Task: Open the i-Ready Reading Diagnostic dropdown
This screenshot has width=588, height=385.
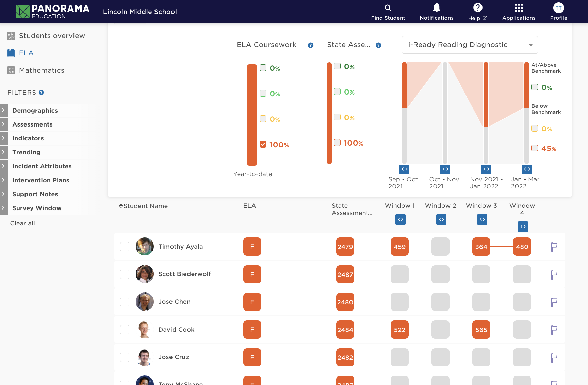Action: pyautogui.click(x=470, y=45)
